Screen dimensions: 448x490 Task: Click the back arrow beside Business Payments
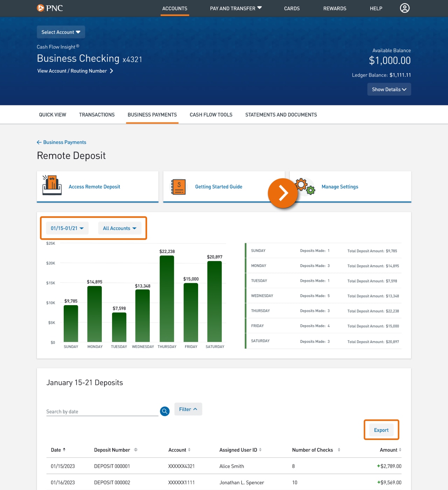39,142
